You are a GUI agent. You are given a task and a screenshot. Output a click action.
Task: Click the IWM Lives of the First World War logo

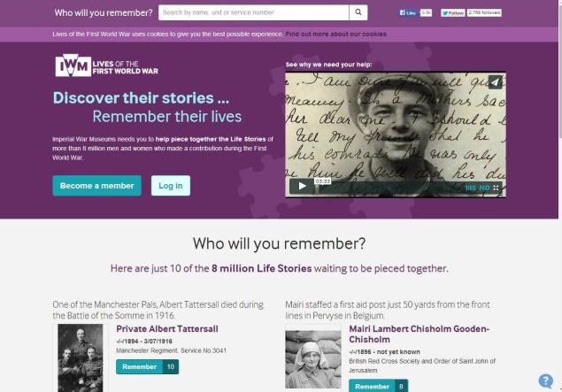106,65
